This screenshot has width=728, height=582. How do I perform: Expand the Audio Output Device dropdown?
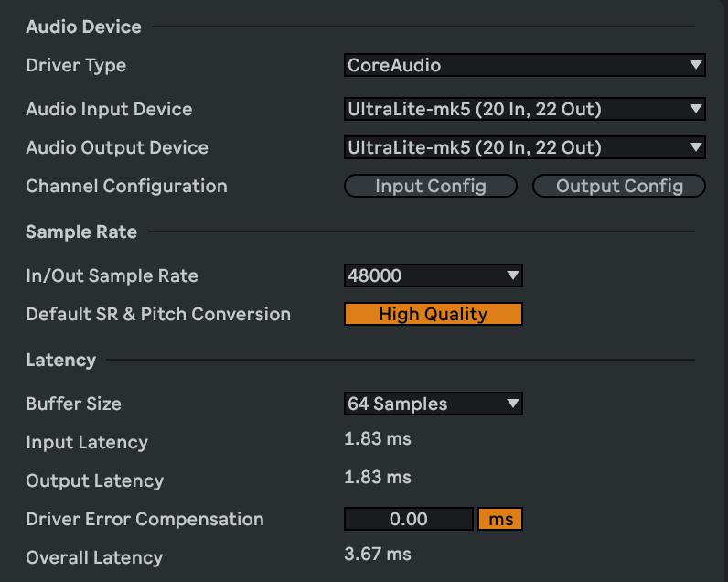(x=524, y=147)
